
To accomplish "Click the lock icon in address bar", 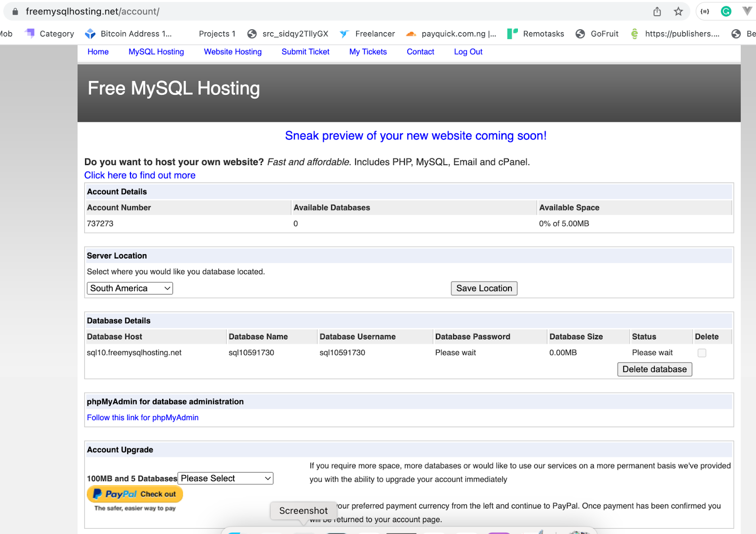I will click(x=15, y=11).
